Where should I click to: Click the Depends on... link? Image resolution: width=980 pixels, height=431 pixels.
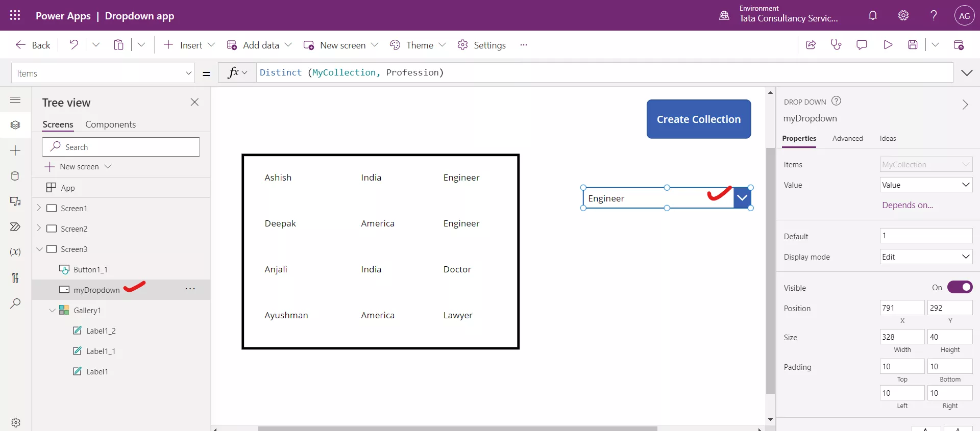(908, 205)
